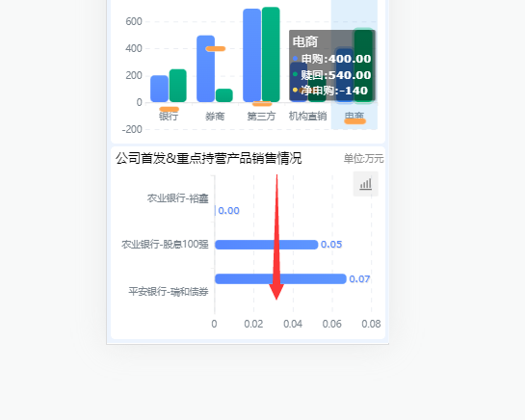The image size is (525, 420).
Task: Click the blue 申购 bar for 券商
Action: click(x=205, y=68)
